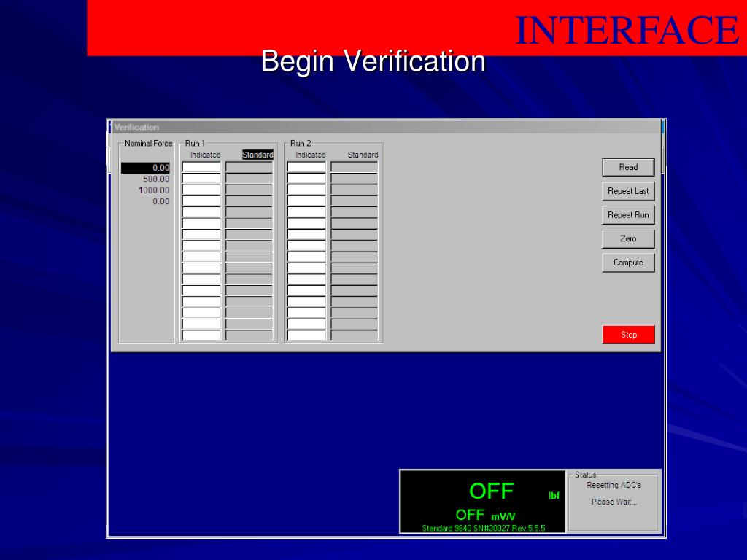Select the 1000.00 nominal force value
Image resolution: width=747 pixels, height=560 pixels.
154,190
